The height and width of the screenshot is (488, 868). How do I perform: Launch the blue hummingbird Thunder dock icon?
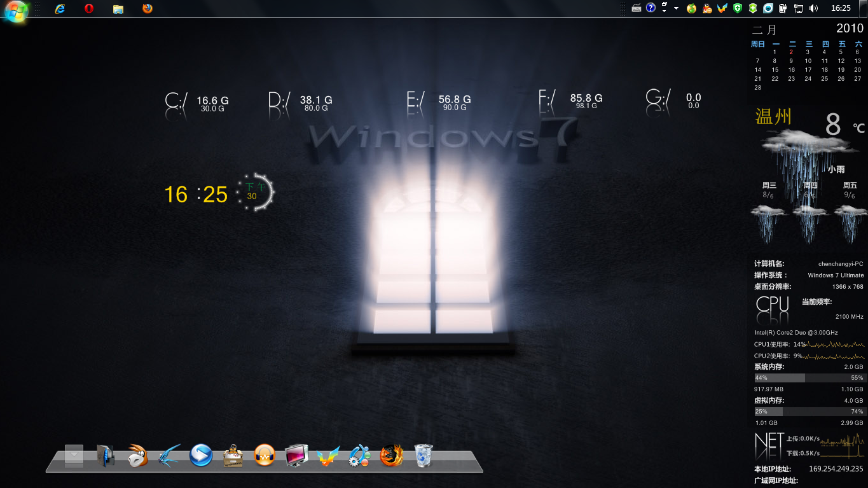point(169,456)
